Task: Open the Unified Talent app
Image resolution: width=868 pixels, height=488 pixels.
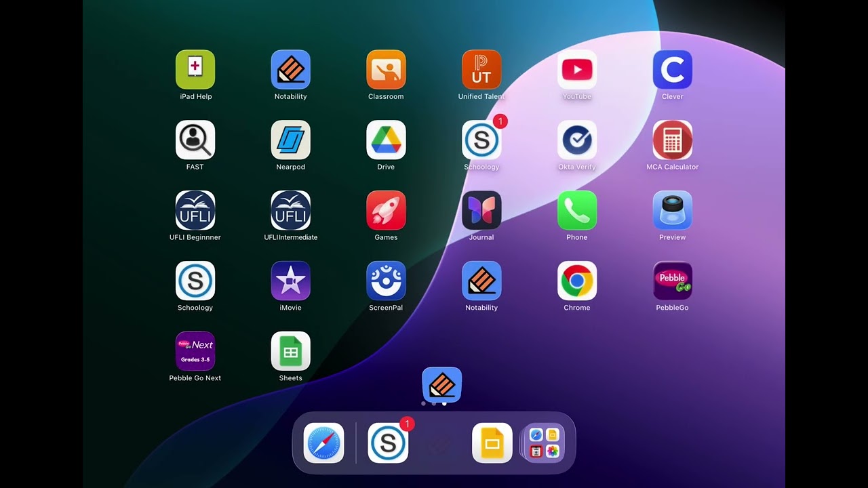Action: [x=481, y=70]
